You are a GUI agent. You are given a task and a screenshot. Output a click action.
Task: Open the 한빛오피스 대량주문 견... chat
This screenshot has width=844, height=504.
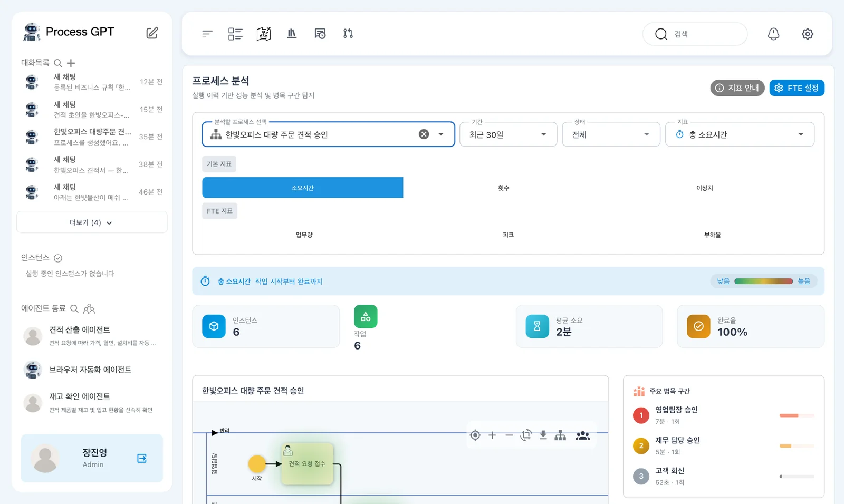point(92,137)
